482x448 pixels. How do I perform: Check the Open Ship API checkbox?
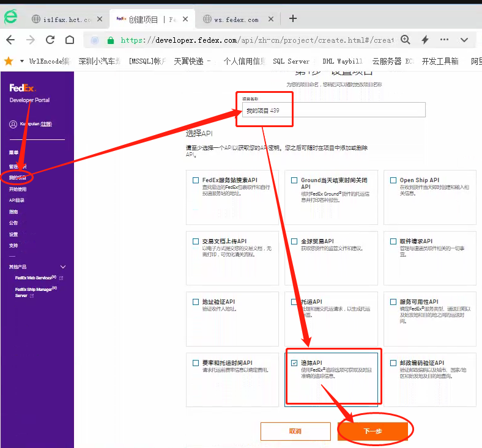(393, 180)
